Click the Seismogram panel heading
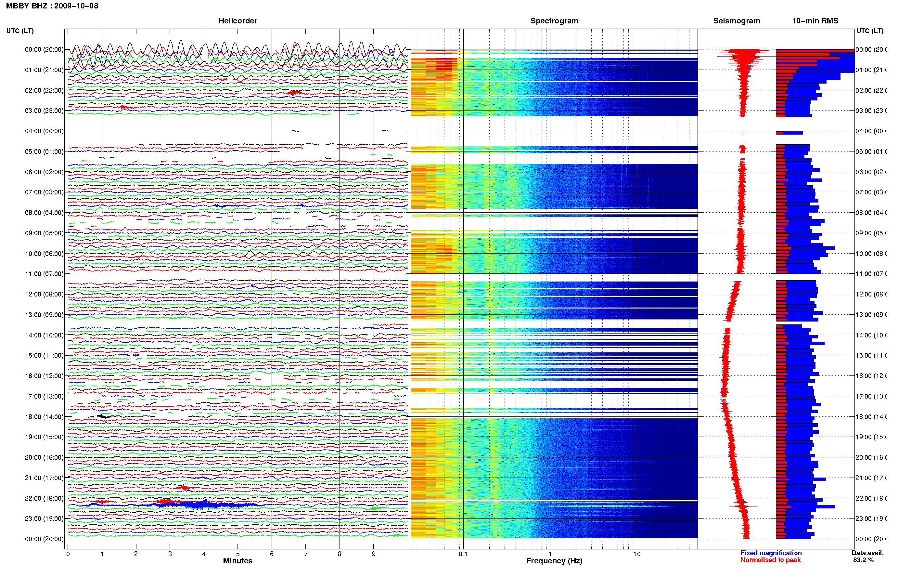Image resolution: width=924 pixels, height=578 pixels. (x=737, y=21)
